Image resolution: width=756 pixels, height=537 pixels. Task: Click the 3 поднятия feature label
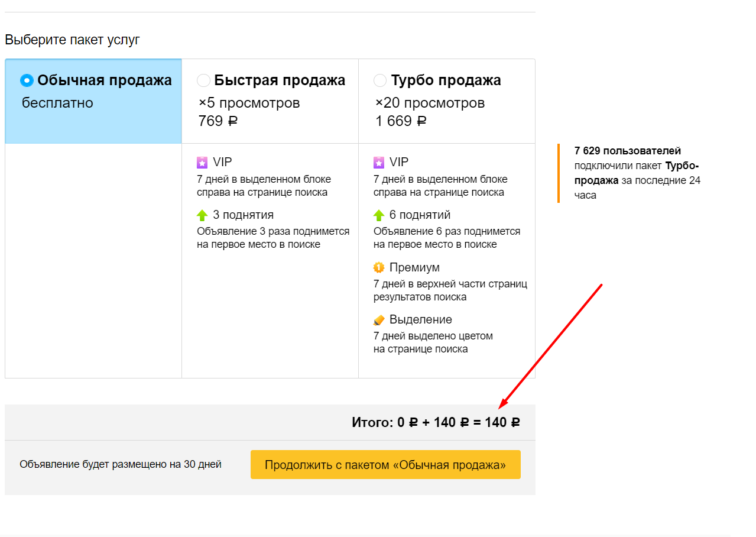click(x=244, y=215)
